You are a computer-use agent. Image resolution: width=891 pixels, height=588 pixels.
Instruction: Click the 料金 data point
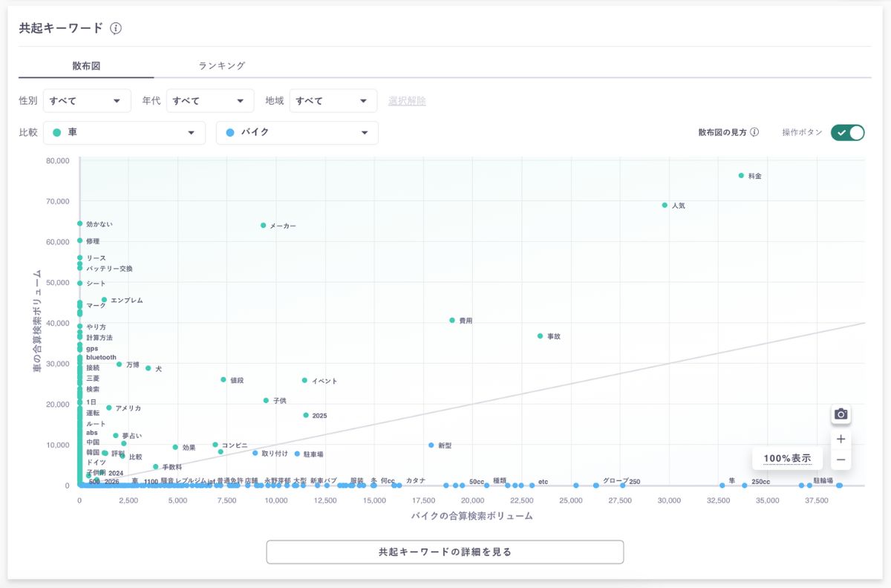pyautogui.click(x=741, y=176)
